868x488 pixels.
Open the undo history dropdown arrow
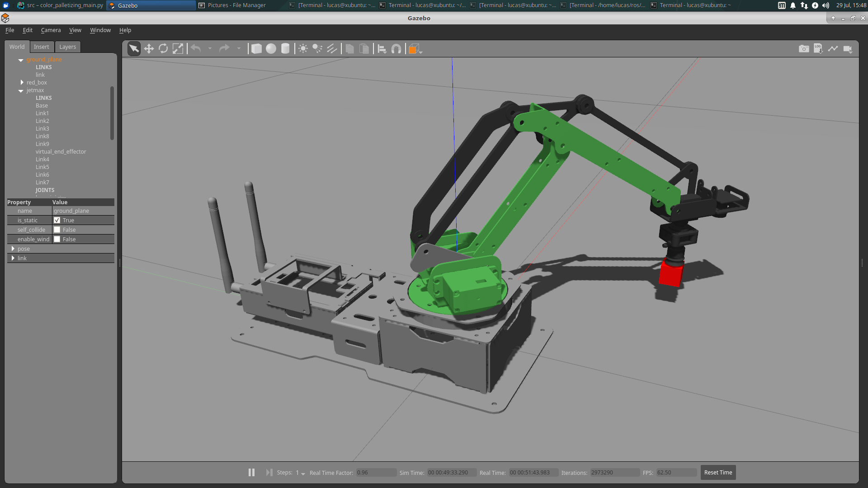tap(210, 48)
